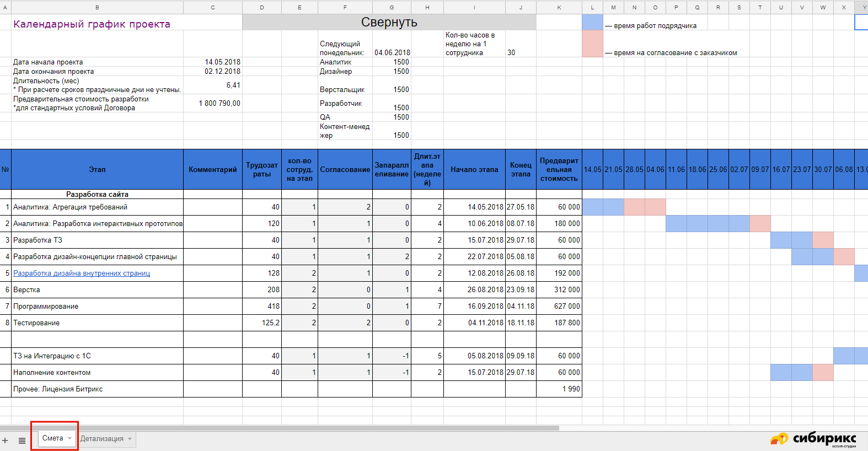
Task: Add a new sheet with plus icon
Action: [x=5, y=441]
